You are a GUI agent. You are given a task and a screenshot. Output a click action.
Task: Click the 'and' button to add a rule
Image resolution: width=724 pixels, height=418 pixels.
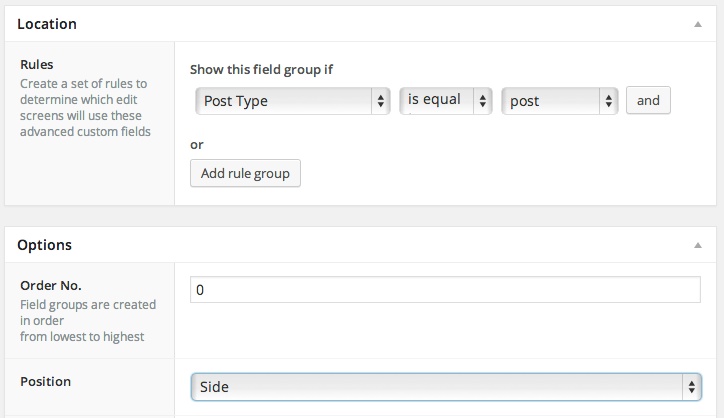[x=648, y=100]
